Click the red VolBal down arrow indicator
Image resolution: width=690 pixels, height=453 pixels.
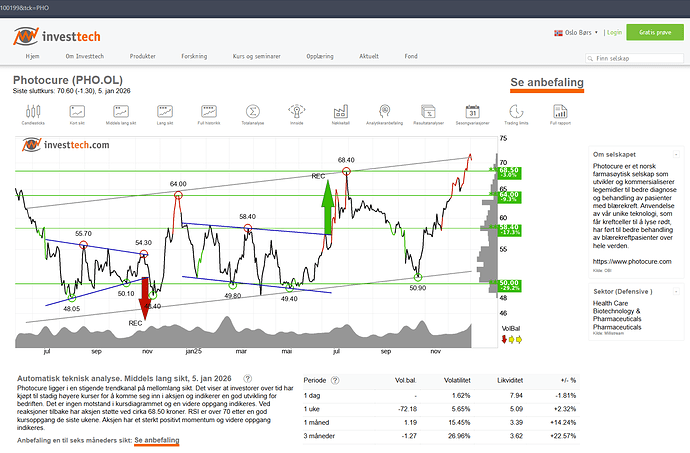pos(504,339)
